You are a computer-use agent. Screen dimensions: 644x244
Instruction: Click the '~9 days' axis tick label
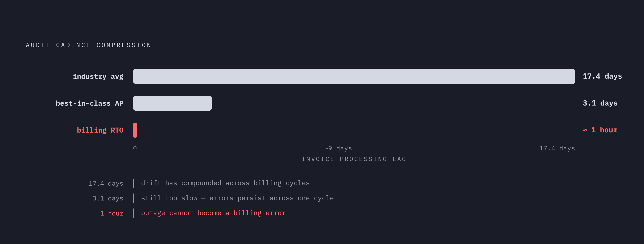338,148
